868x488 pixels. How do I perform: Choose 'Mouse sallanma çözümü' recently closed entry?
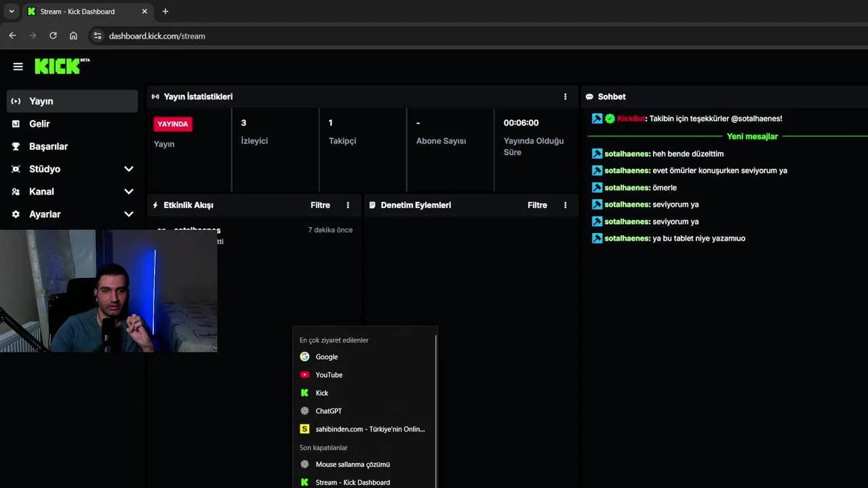click(x=365, y=464)
